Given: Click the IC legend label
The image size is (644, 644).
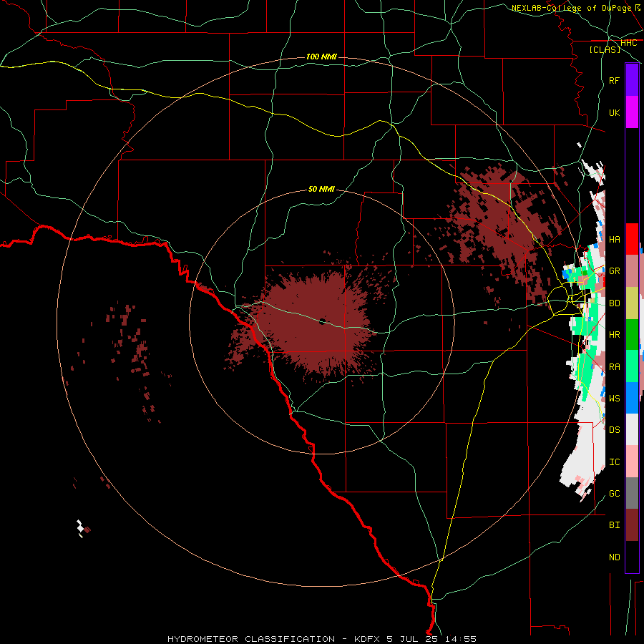Looking at the screenshot, I should (x=614, y=462).
